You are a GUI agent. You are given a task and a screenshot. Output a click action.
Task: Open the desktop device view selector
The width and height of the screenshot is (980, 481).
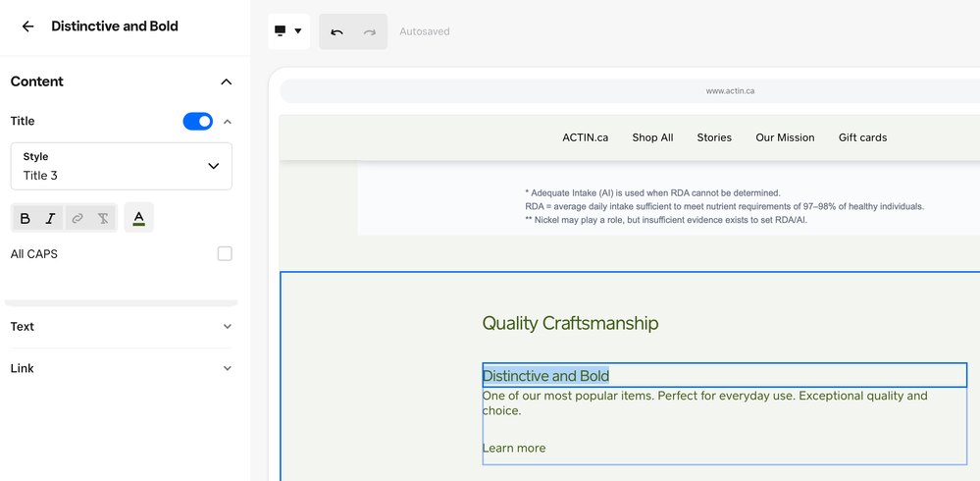point(288,31)
